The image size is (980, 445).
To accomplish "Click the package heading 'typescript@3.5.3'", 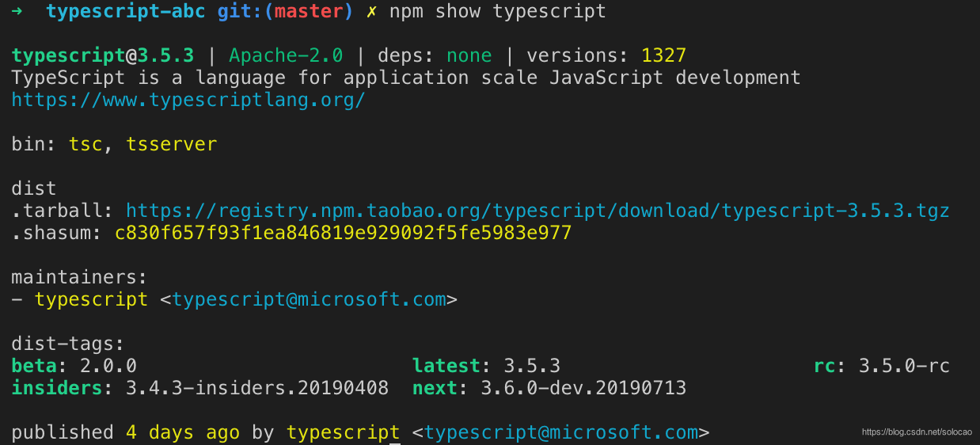I will point(102,56).
